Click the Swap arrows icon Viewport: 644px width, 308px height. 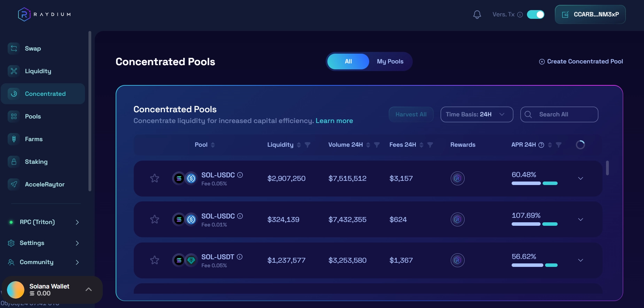[x=14, y=48]
